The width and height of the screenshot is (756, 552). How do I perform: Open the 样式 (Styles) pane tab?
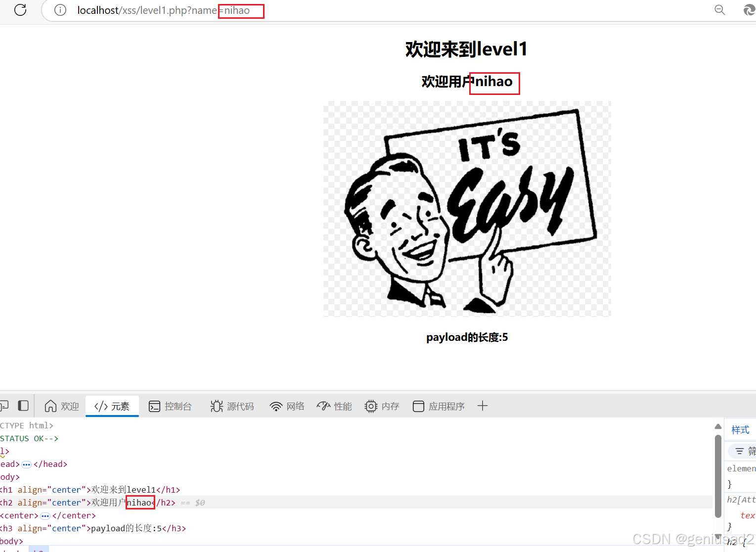[740, 430]
